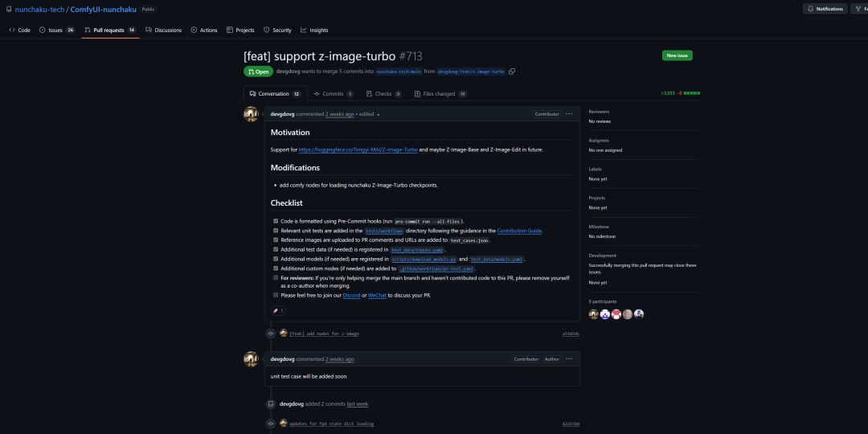This screenshot has height=434, width=868.
Task: Switch to the Commits tab
Action: click(334, 93)
